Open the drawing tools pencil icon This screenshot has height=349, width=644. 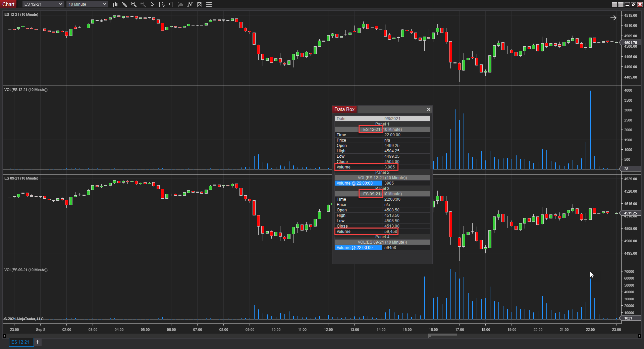(124, 4)
